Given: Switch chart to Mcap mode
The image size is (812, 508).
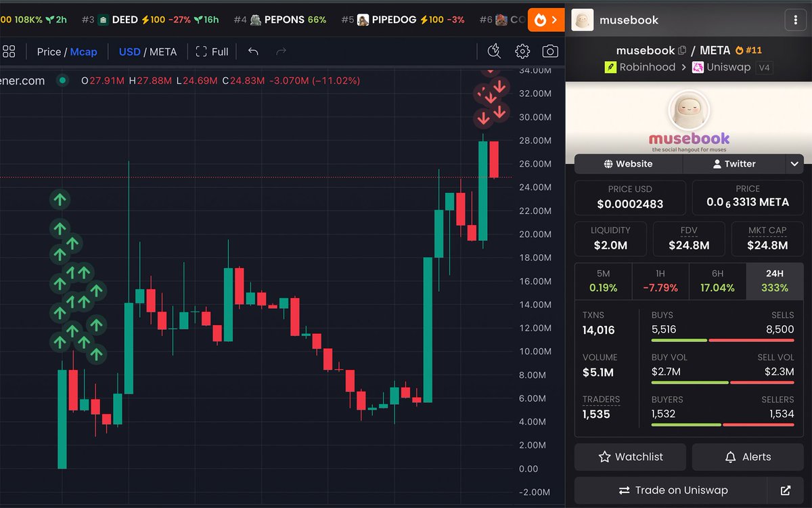Looking at the screenshot, I should [x=84, y=51].
